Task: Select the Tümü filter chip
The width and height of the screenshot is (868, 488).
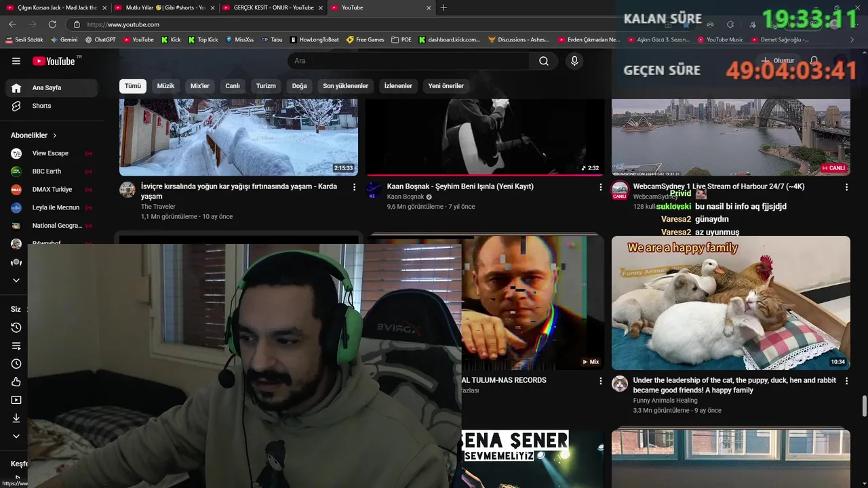Action: 133,86
